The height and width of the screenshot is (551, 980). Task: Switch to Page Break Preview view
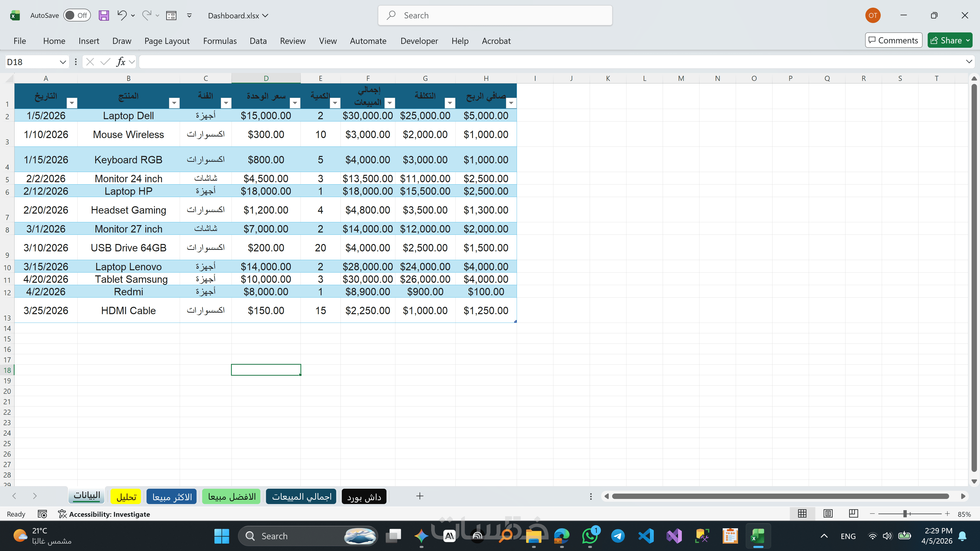click(853, 514)
